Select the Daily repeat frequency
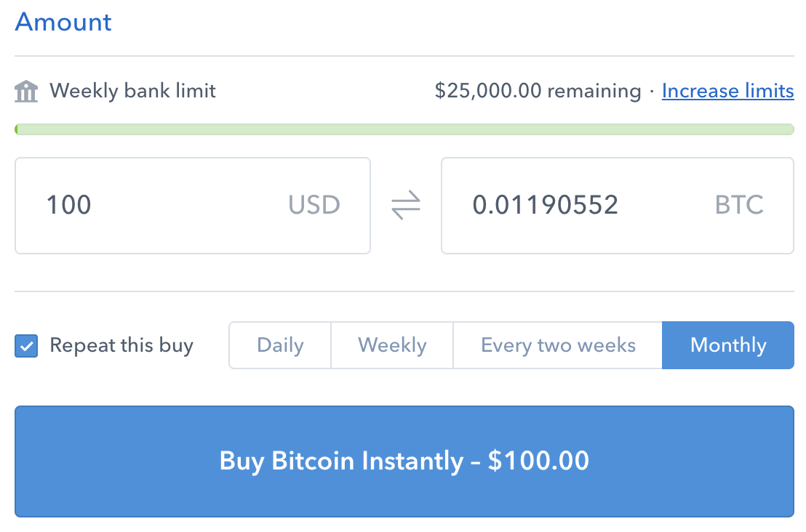This screenshot has width=806, height=532. click(x=280, y=345)
